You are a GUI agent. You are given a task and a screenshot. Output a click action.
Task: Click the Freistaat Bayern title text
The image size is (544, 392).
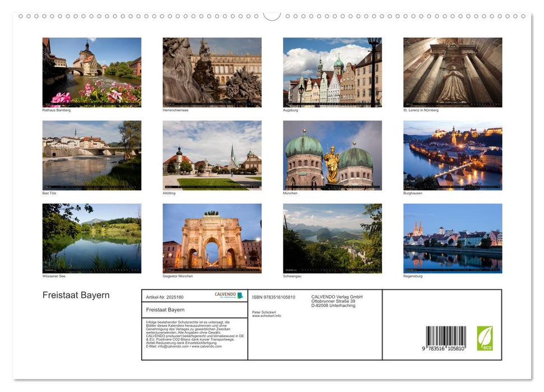(76, 295)
